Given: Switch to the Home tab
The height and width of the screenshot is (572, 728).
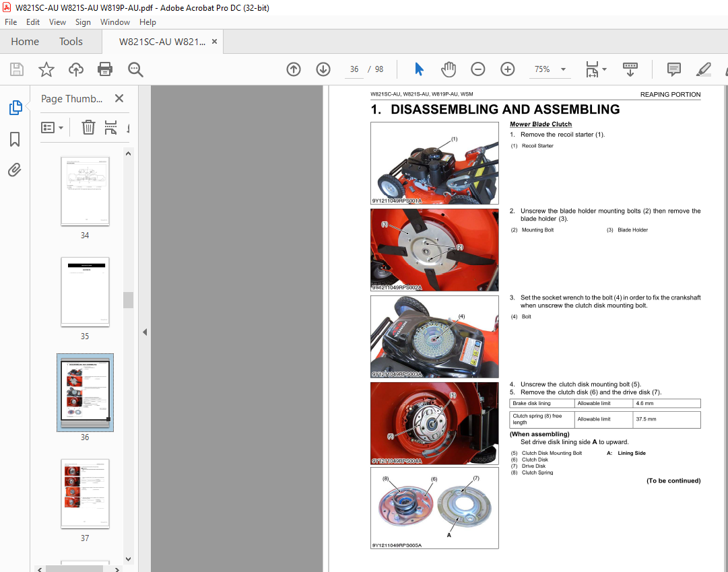Looking at the screenshot, I should click(25, 42).
